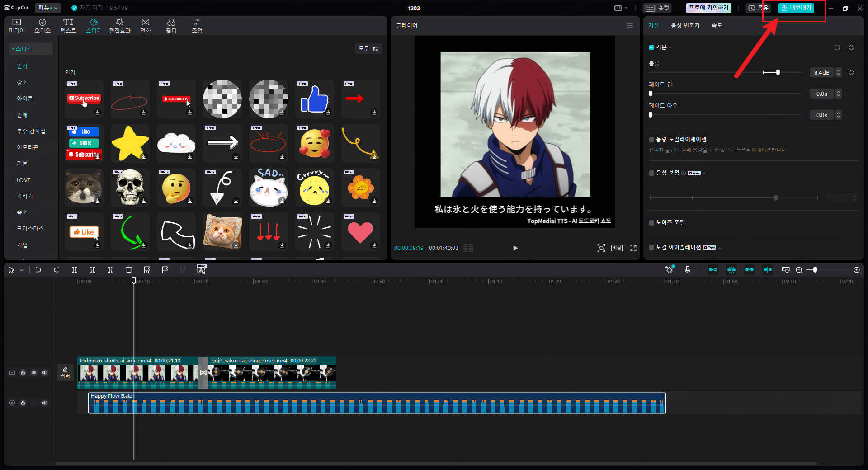Screen dimensions: 868x470
Task: Open the 비율 (ratio) button in player
Action: point(617,248)
